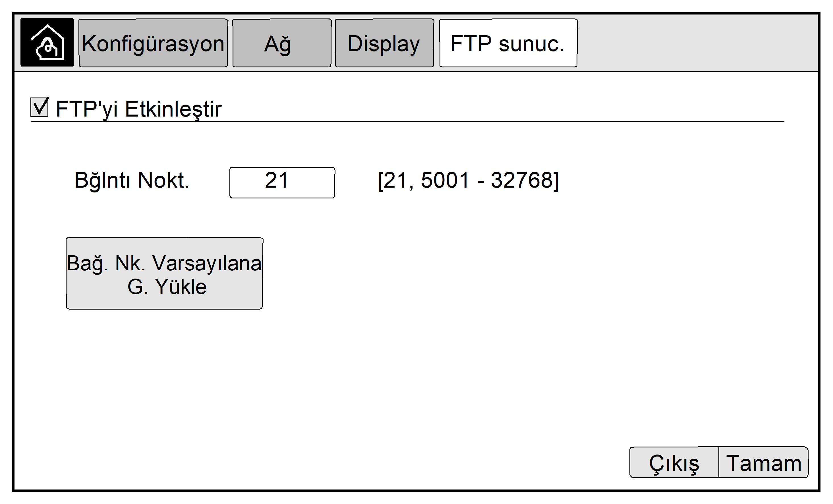Screen dimensions: 833x504
Task: Click the port range hint [21, 5001 - 32768]
Action: [468, 181]
